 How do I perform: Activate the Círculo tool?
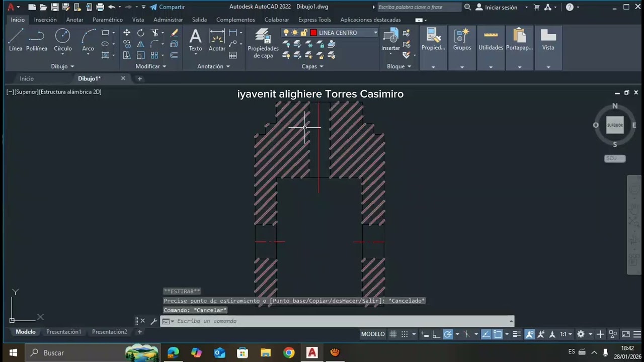coord(62,39)
